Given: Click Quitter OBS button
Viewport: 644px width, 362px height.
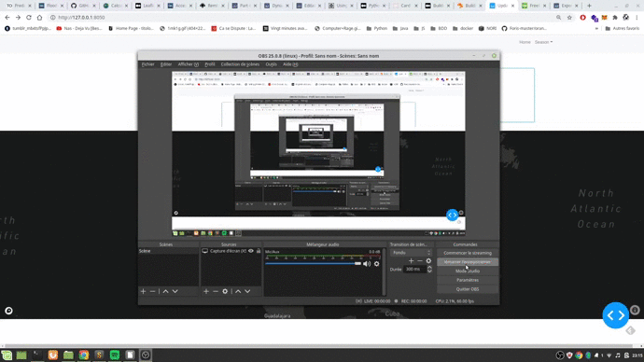Looking at the screenshot, I should coord(468,289).
